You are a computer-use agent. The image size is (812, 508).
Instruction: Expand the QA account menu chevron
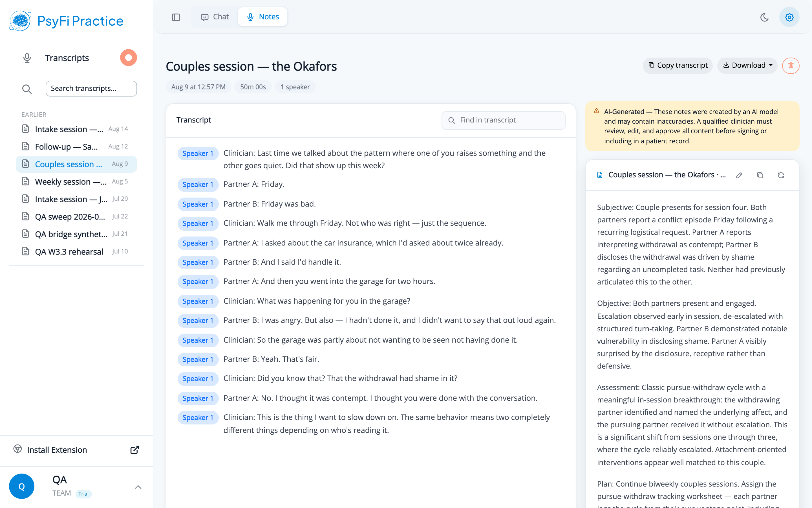click(x=138, y=487)
